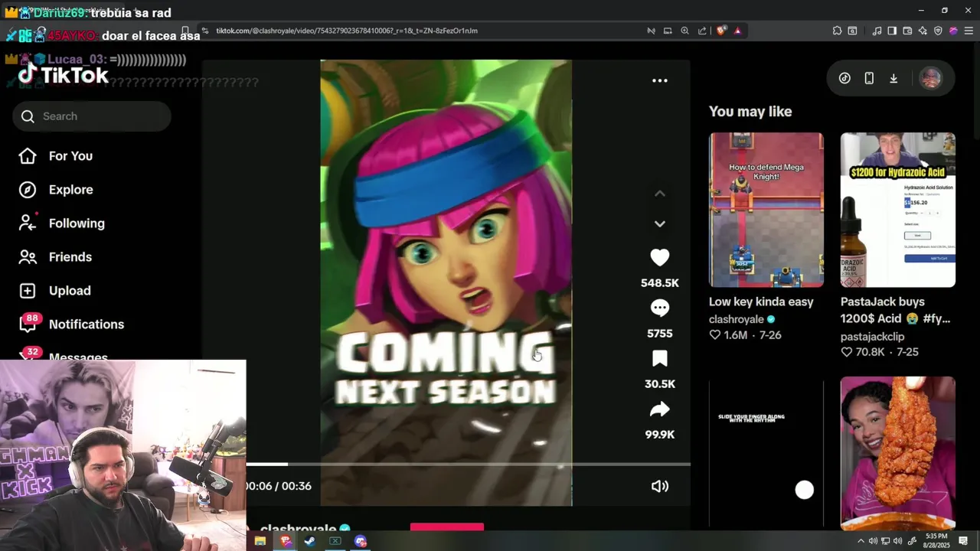980x551 pixels.
Task: Open 'Slide your finger along' video thumbnail
Action: click(x=766, y=453)
